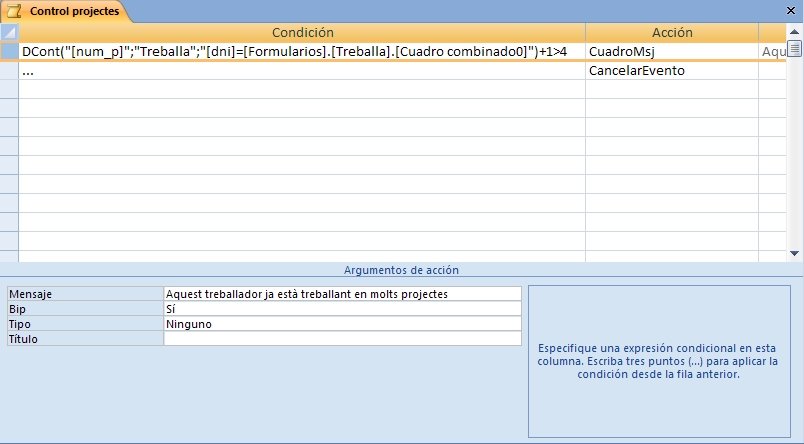Click the Acción column header
Screen dimensions: 804x444
(671, 32)
